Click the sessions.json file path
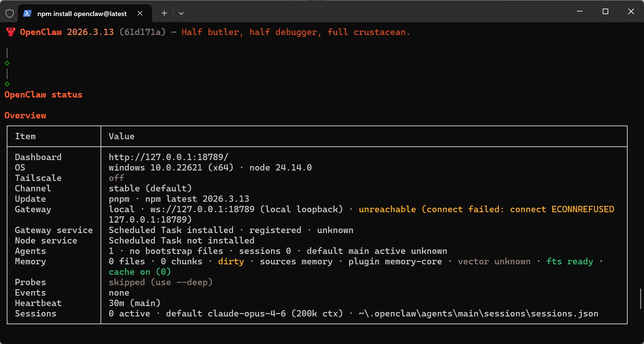 tap(478, 313)
